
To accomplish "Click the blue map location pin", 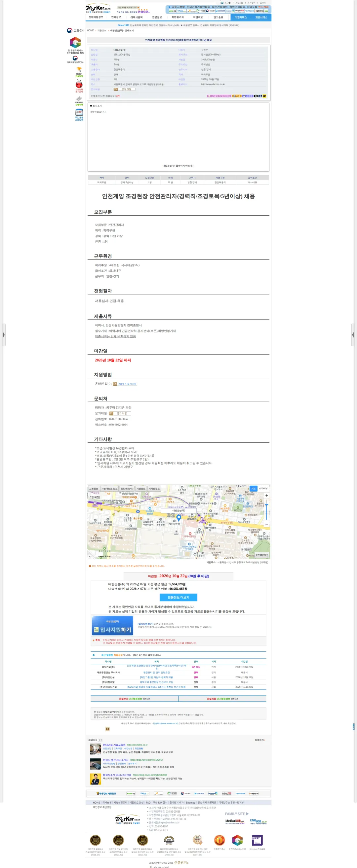I will [x=179, y=518].
